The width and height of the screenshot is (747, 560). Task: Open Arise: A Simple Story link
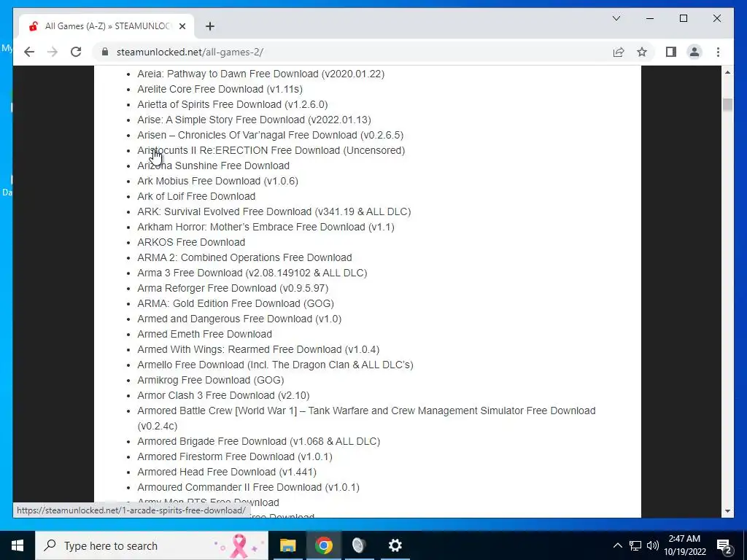pos(254,120)
